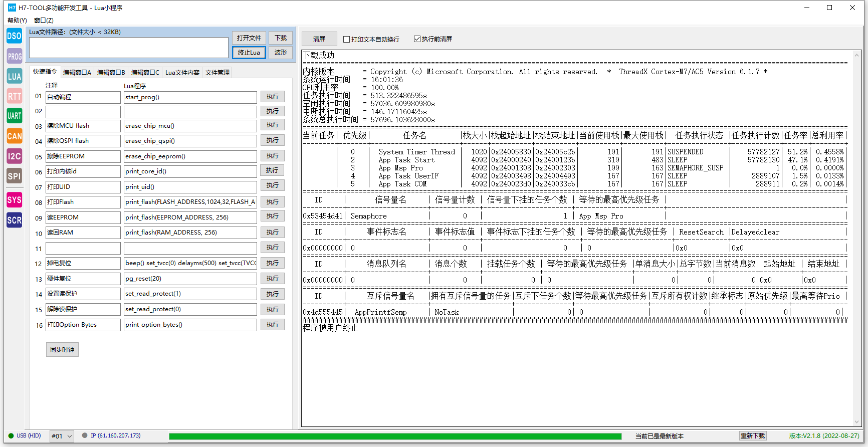Open the 窗口(Z) menu
868x447 pixels.
(44, 21)
